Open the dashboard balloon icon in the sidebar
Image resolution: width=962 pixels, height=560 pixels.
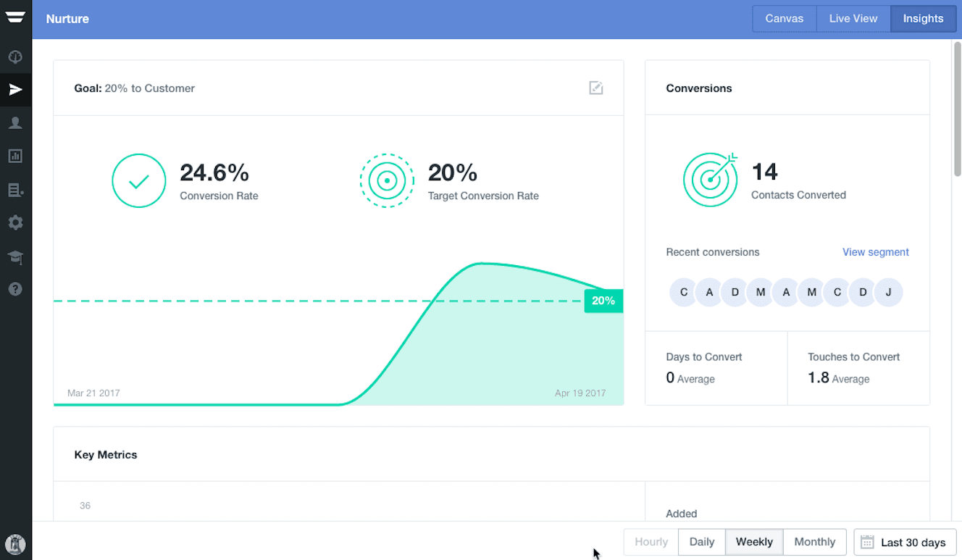15,57
